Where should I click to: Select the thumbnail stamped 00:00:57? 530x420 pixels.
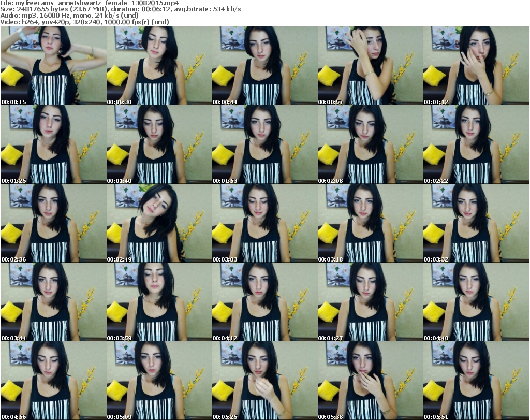click(370, 66)
